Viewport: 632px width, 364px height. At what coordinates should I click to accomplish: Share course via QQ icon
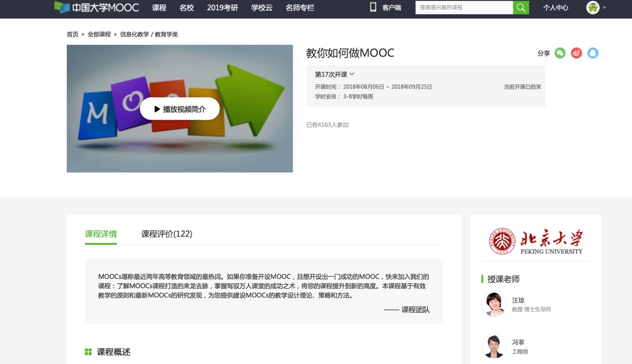[x=593, y=53]
